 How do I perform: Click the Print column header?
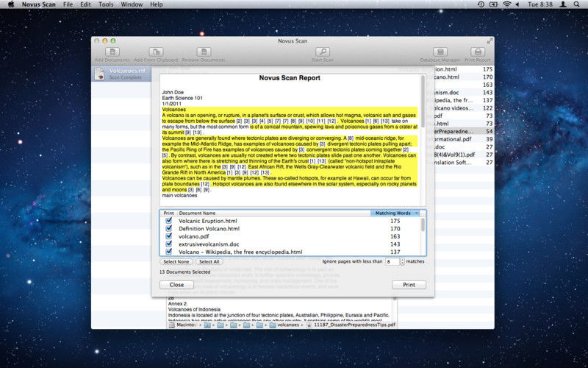click(169, 213)
